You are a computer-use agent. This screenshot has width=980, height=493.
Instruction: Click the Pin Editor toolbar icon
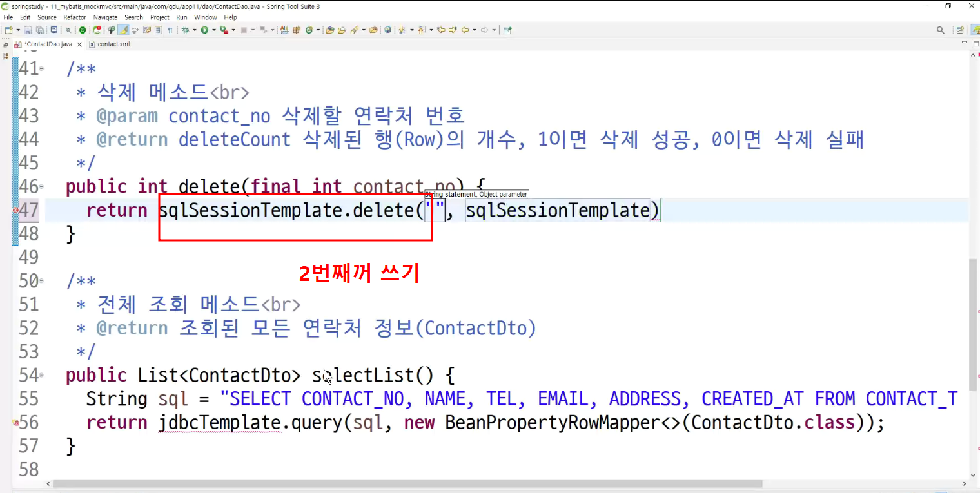pos(507,30)
